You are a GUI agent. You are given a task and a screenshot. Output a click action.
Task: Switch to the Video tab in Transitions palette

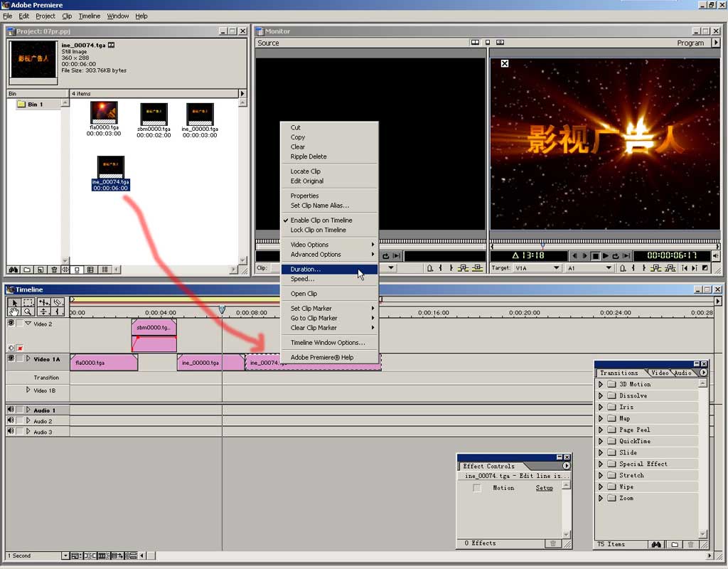659,373
